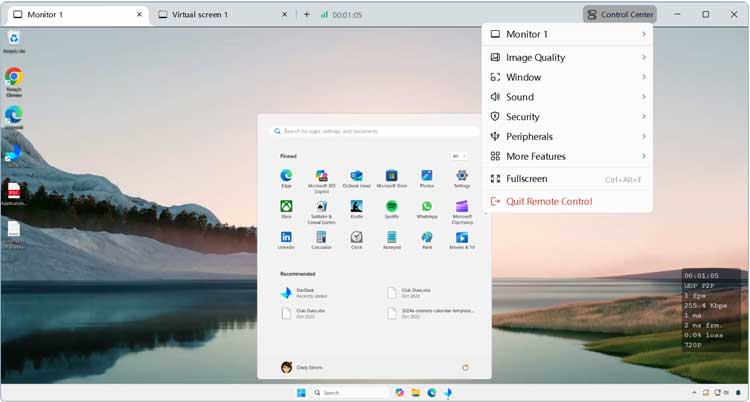Open the Clock app
Viewport: 750px width, 402px height.
pos(356,240)
